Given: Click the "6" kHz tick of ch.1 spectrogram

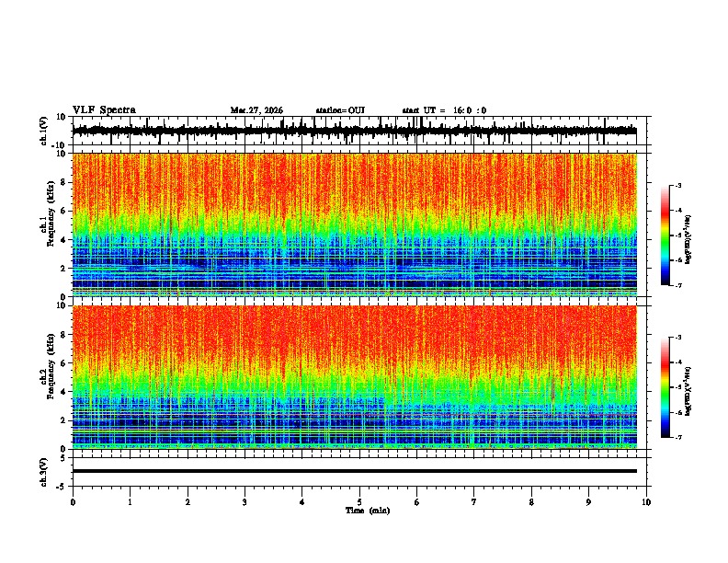Looking at the screenshot, I should point(64,211).
